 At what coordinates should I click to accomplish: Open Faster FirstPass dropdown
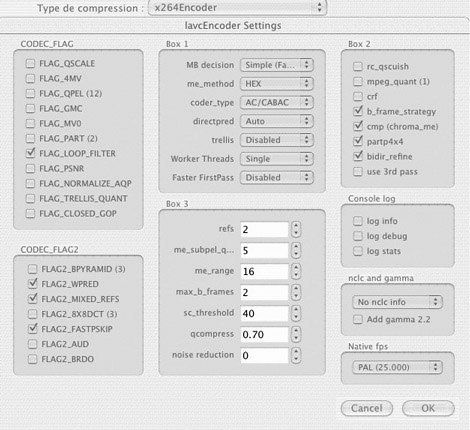tap(277, 177)
